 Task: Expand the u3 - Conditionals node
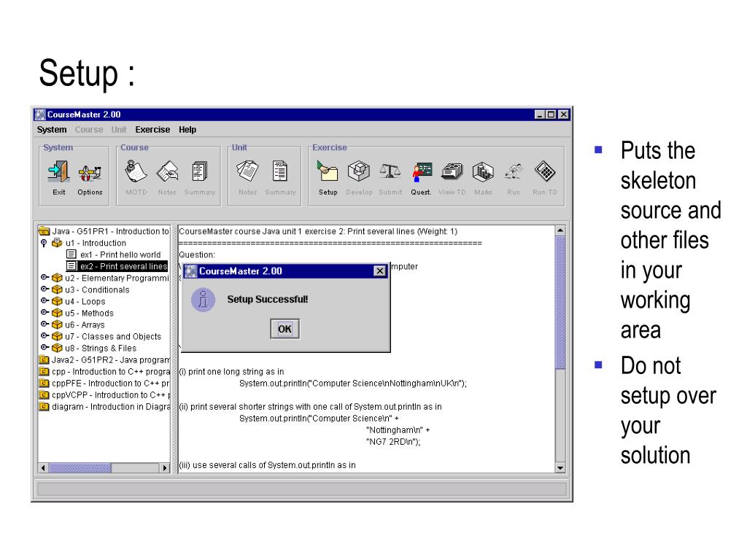44,289
